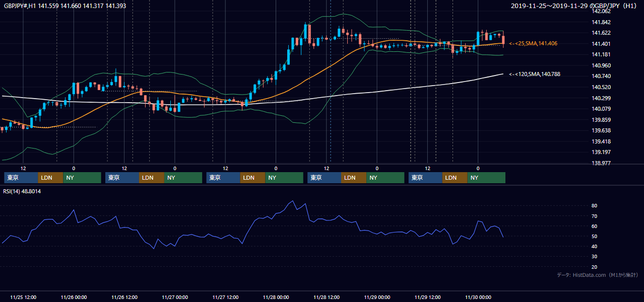Click the データ: HistData.com credit text

(598, 275)
